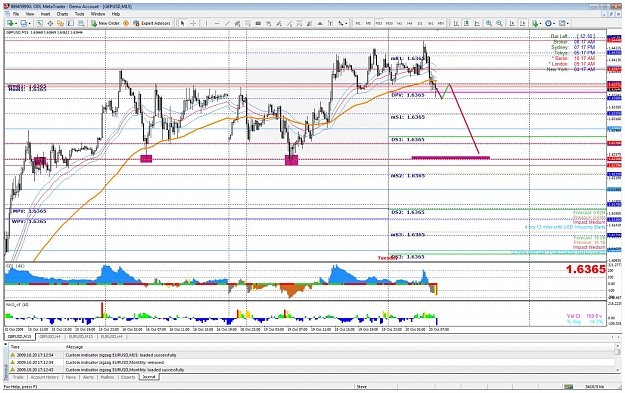The image size is (625, 393).
Task: Switch to the EURUSD,M15 chart tab
Action: (81, 336)
